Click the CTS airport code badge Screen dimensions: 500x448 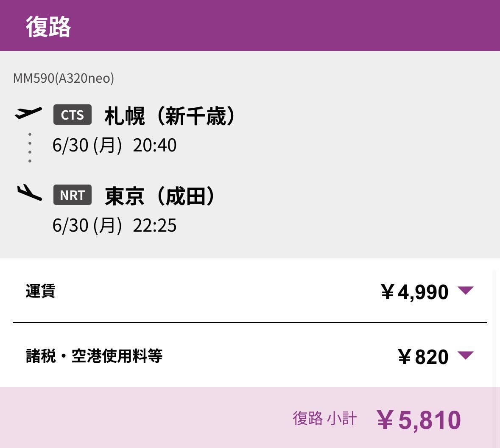point(73,115)
